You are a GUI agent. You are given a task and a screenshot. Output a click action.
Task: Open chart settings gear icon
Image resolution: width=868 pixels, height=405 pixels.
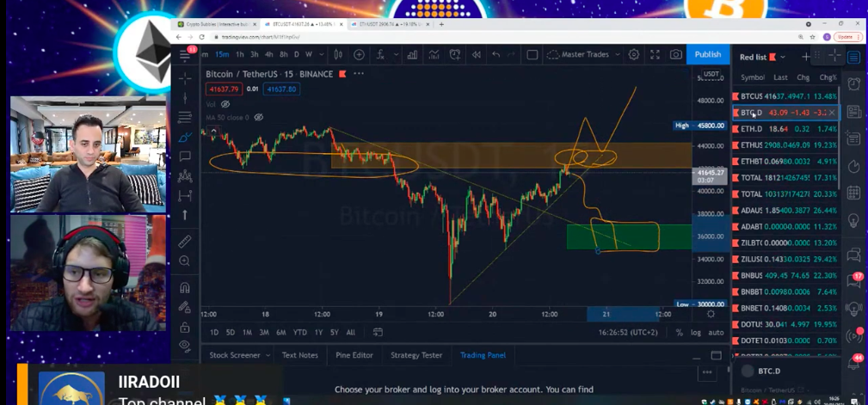634,54
